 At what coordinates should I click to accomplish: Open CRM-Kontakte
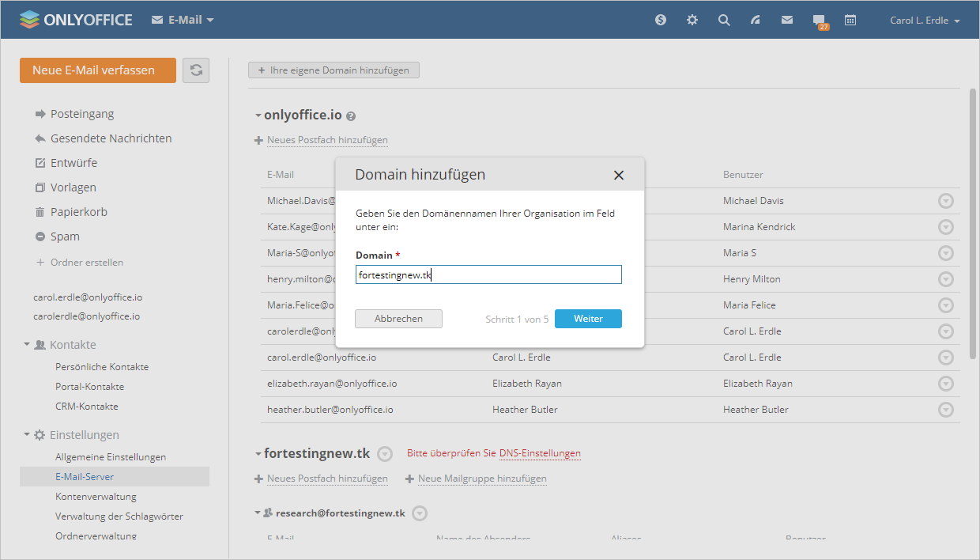pos(86,407)
